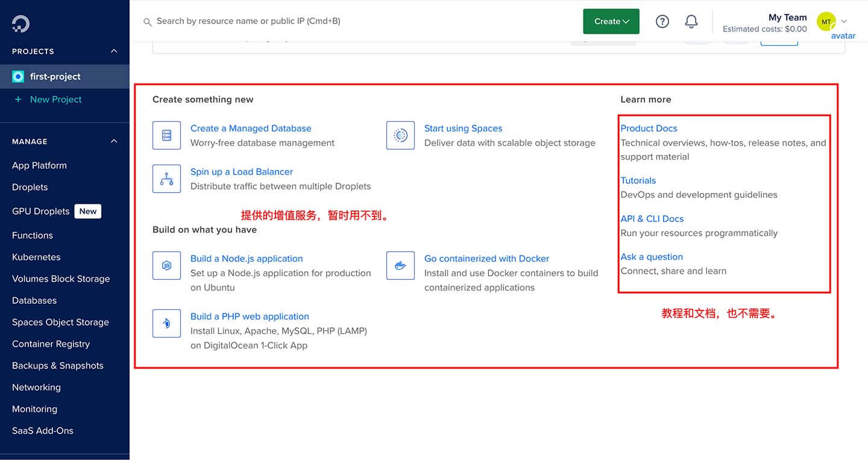This screenshot has width=868, height=460.
Task: Open Kubernetes in sidebar
Action: pos(36,257)
